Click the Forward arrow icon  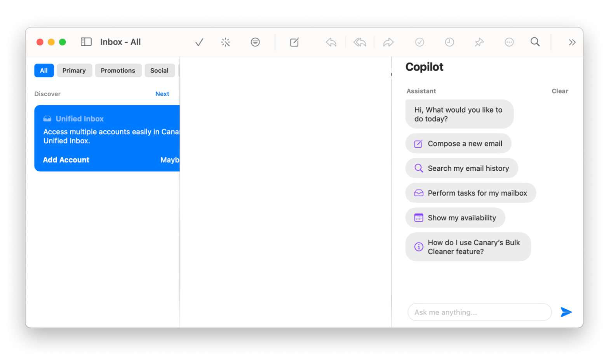pyautogui.click(x=388, y=42)
